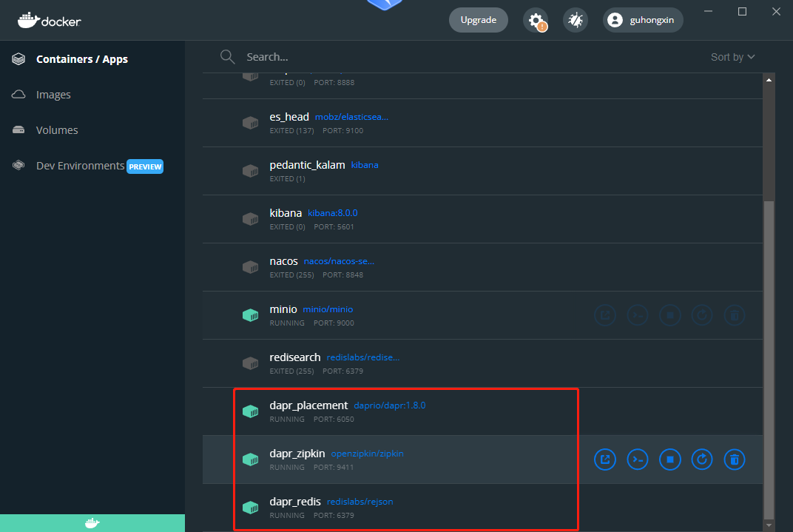This screenshot has width=793, height=532.
Task: Open the redislabs/rejson image link
Action: pyautogui.click(x=360, y=502)
